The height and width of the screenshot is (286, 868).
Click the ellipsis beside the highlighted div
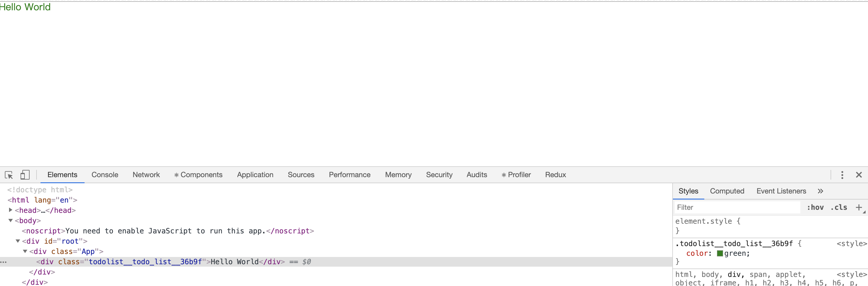point(3,262)
